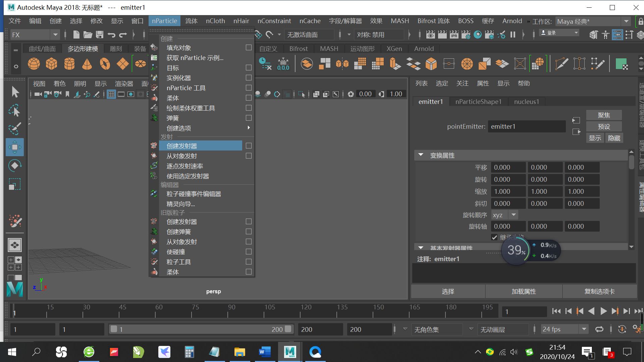Viewport: 644px width, 362px height.
Task: Switch to four-view layout icon
Action: (15, 263)
